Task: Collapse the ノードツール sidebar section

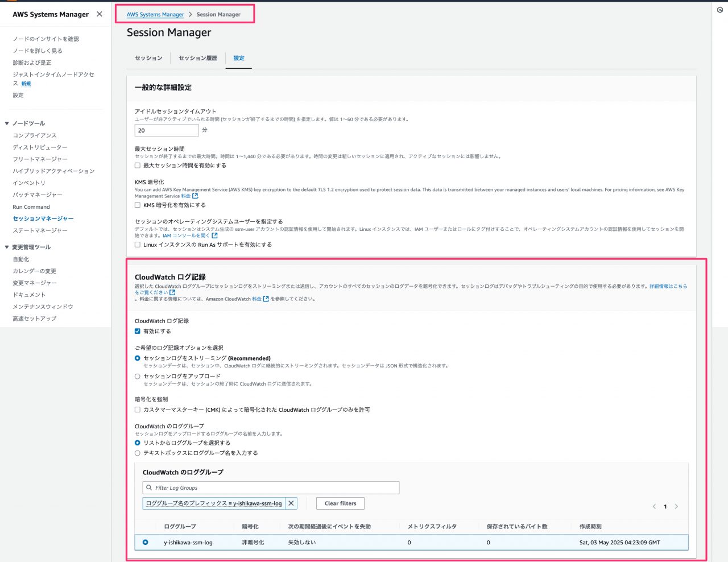Action: pyautogui.click(x=7, y=123)
